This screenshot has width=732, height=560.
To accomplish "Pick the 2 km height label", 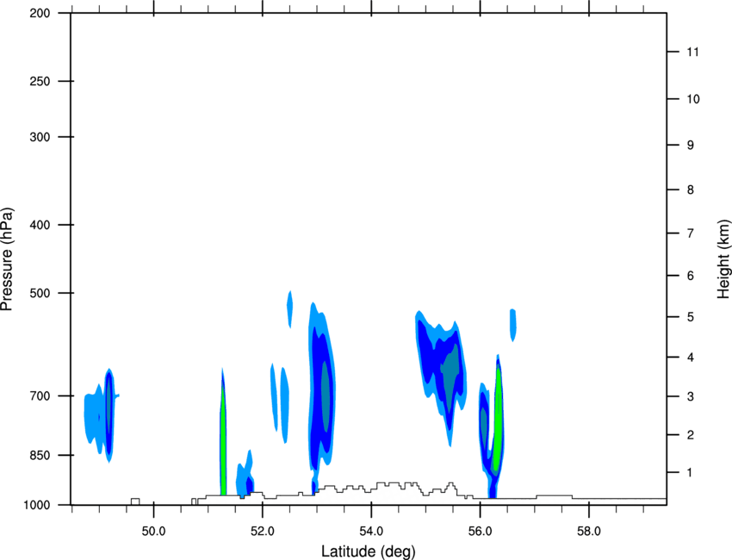I will click(691, 435).
